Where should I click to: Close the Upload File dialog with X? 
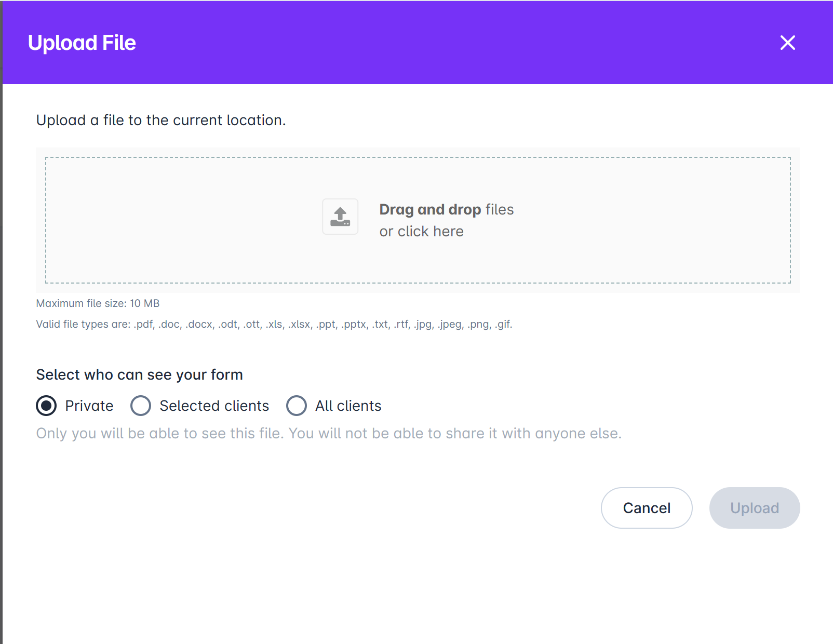(x=787, y=43)
